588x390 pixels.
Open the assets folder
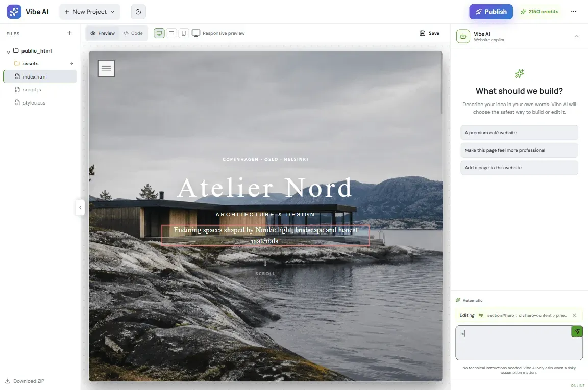coord(31,64)
